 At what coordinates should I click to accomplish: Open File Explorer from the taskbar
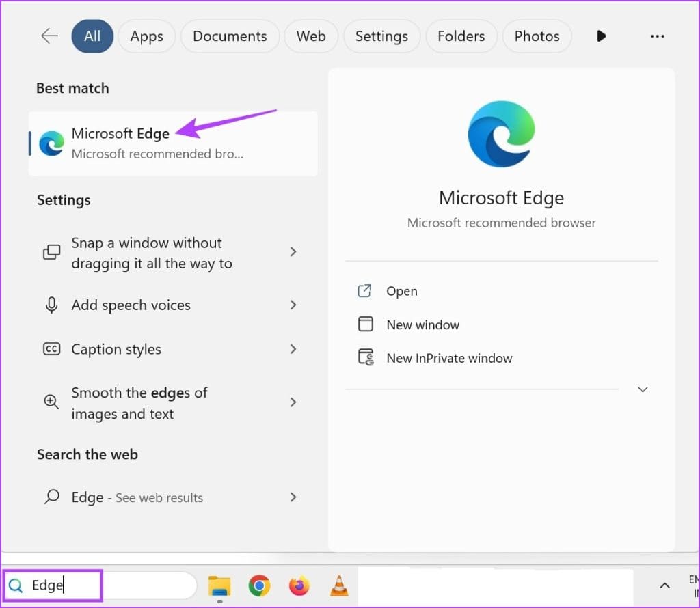tap(219, 585)
